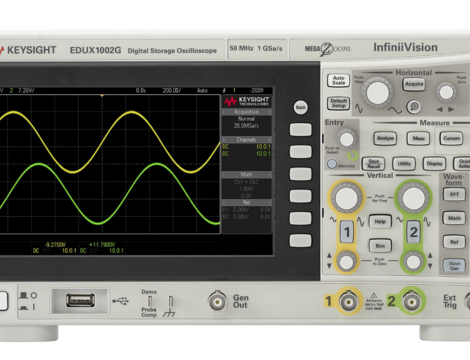
Task: Tap the round Intensity button
Action: point(332,164)
